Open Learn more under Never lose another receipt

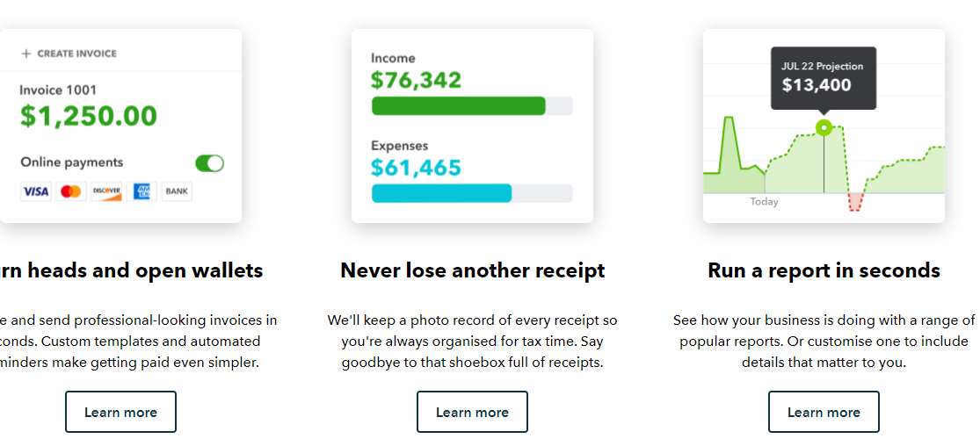pyautogui.click(x=473, y=412)
